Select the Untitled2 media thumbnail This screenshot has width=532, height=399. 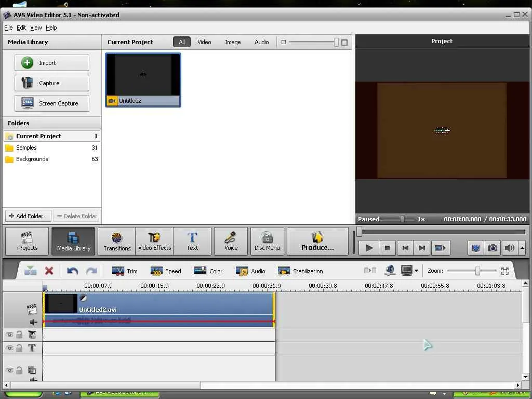[143, 80]
